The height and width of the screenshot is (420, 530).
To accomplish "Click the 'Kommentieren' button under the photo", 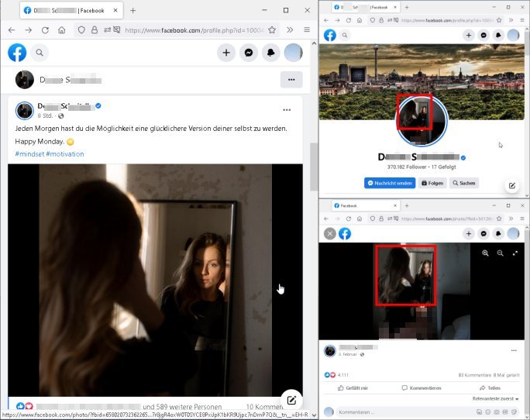I will [422, 388].
